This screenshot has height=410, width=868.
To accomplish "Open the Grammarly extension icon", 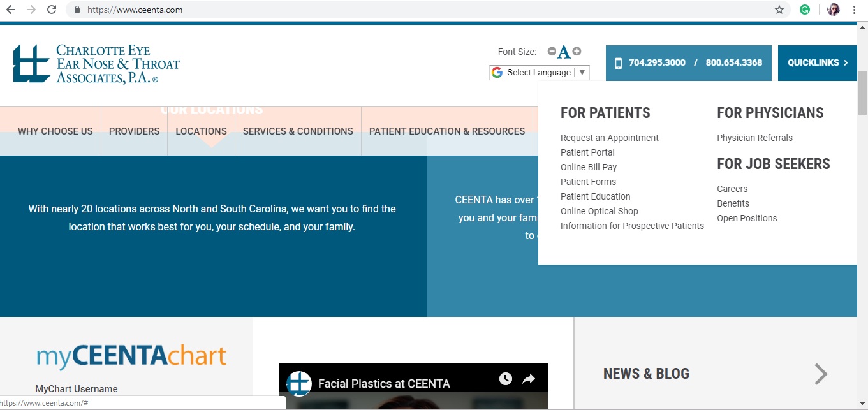I will pos(805,10).
